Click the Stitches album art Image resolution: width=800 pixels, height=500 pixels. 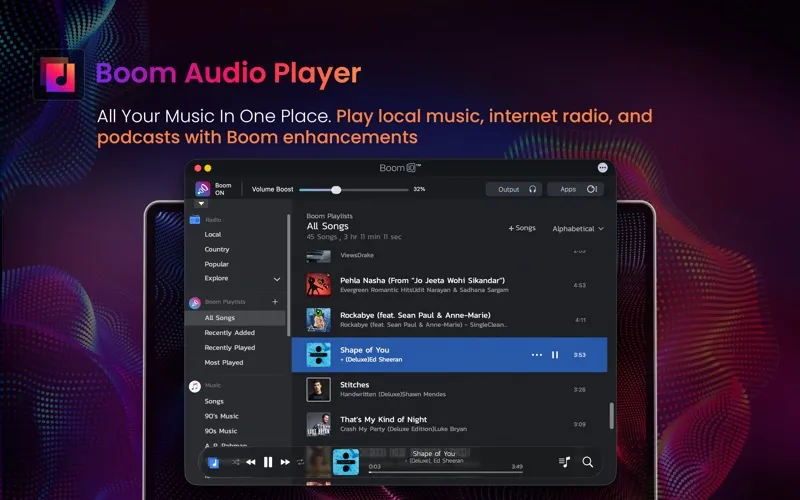(318, 389)
